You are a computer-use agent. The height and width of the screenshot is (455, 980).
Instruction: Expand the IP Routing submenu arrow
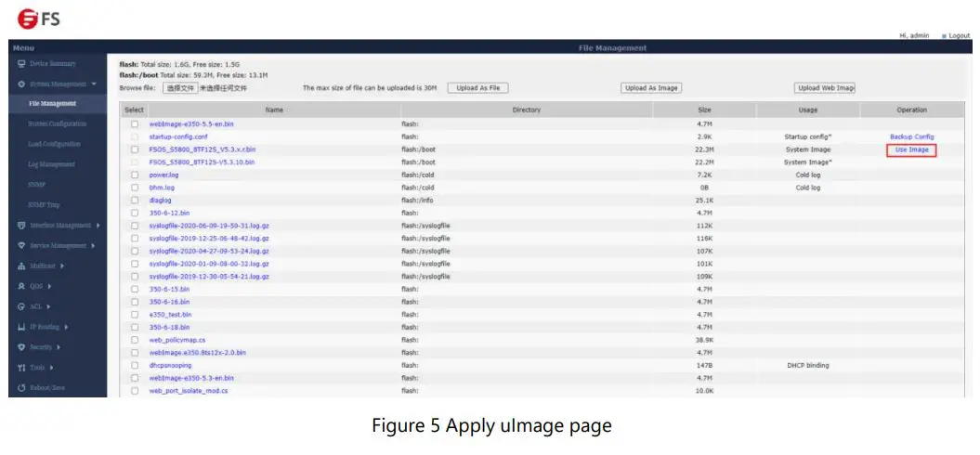(x=66, y=327)
